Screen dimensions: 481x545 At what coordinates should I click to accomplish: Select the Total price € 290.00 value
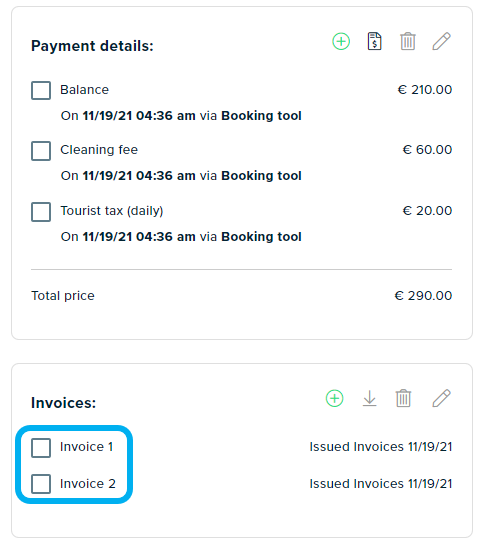(423, 296)
